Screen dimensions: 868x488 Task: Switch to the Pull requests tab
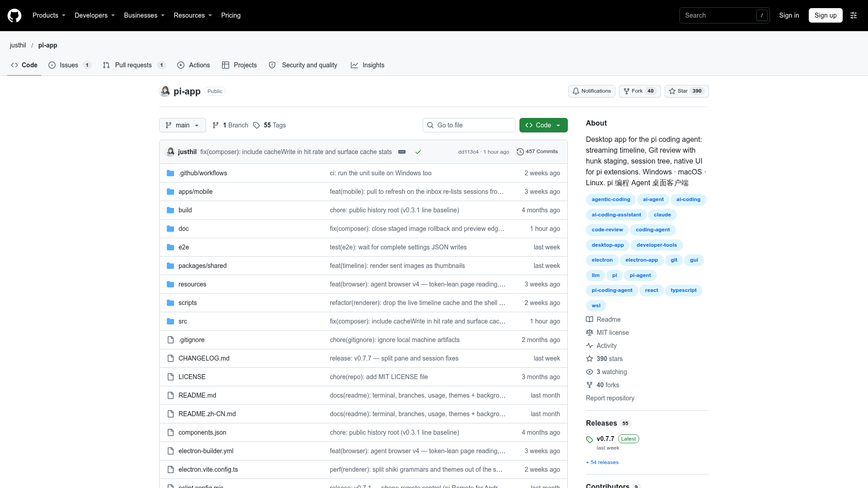point(134,65)
